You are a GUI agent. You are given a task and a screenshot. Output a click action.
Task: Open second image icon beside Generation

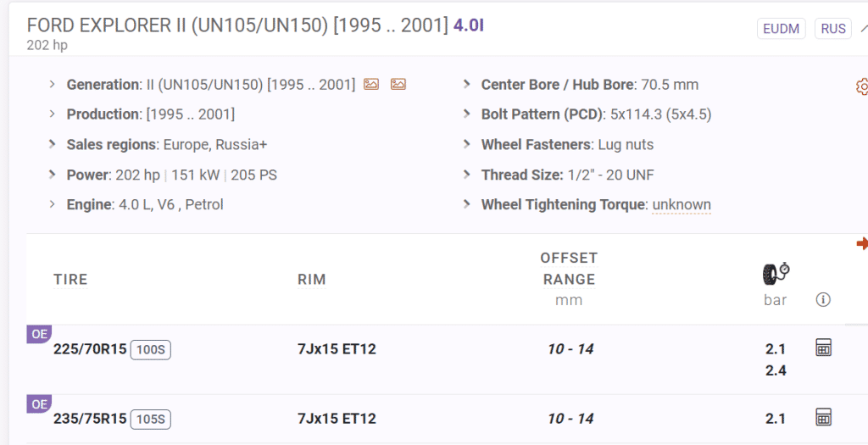point(398,84)
